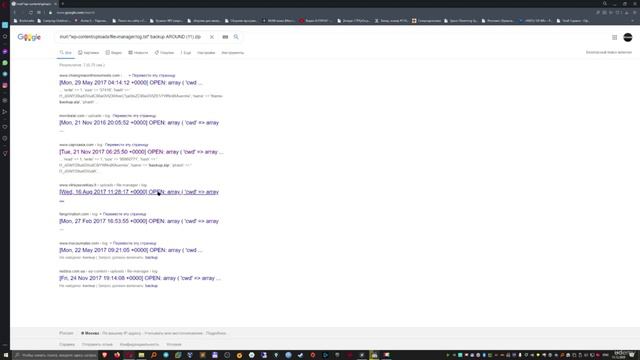Open the Wed, 16 Aug 2017 11:28:17 result
This screenshot has height=360, width=640.
[x=139, y=192]
